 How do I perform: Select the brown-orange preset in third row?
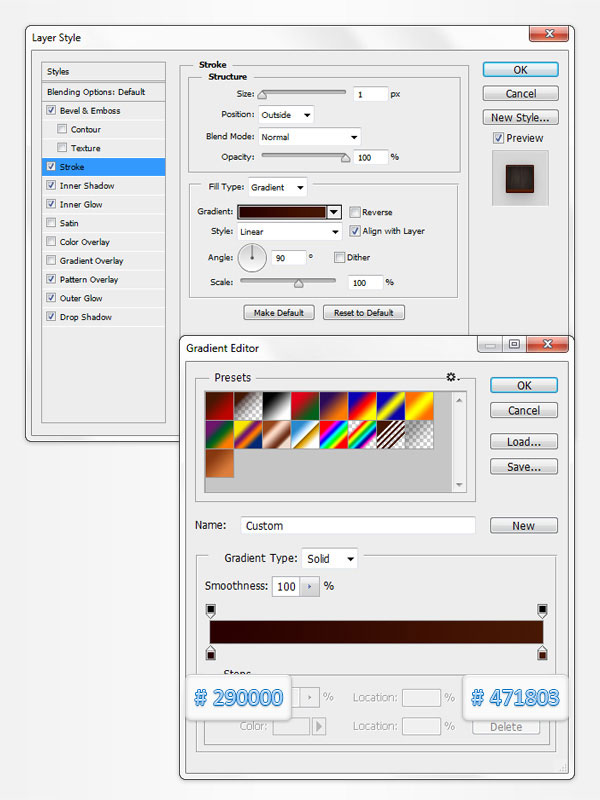click(x=219, y=463)
